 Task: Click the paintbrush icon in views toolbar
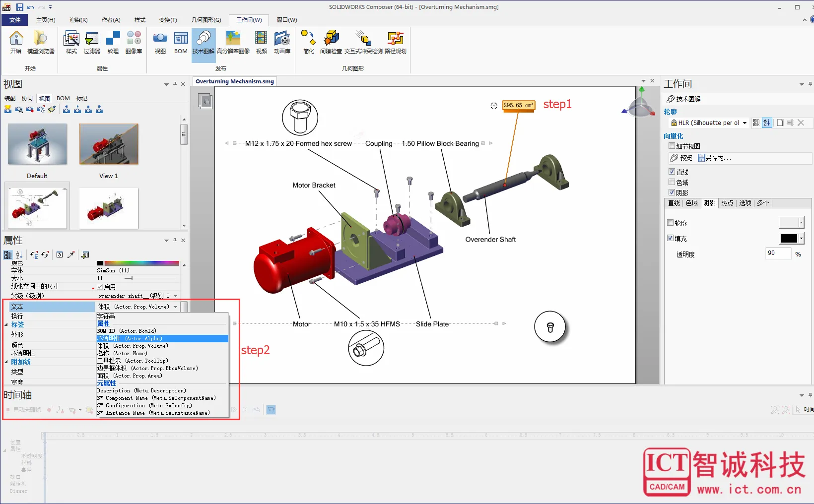52,109
